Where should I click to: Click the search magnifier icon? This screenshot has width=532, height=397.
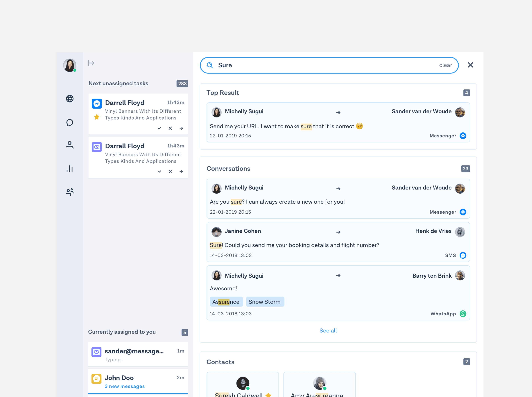coord(210,65)
